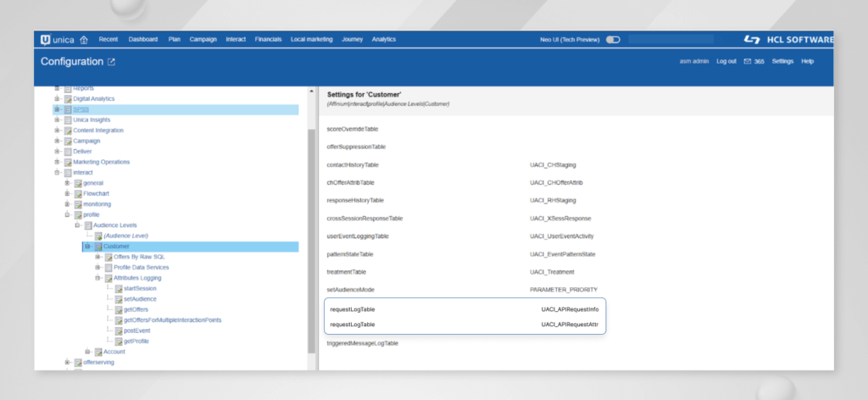
Task: Click the getOffers node icon
Action: point(119,310)
